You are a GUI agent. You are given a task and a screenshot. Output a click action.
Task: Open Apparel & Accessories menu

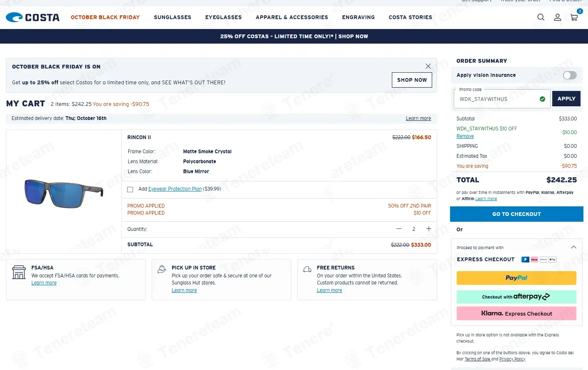click(292, 17)
